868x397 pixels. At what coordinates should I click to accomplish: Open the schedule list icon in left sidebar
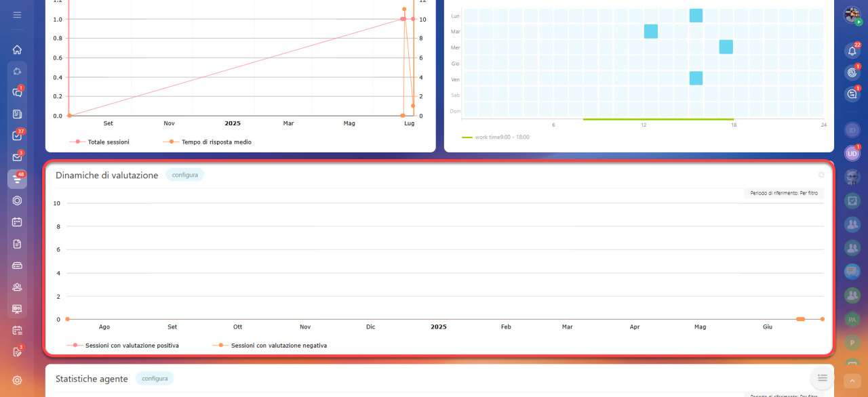(x=17, y=331)
